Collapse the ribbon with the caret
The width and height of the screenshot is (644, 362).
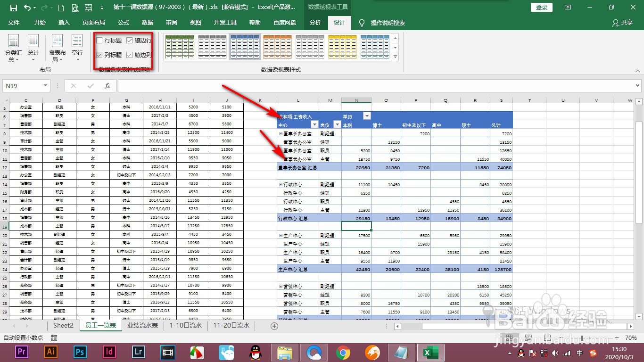(x=637, y=71)
